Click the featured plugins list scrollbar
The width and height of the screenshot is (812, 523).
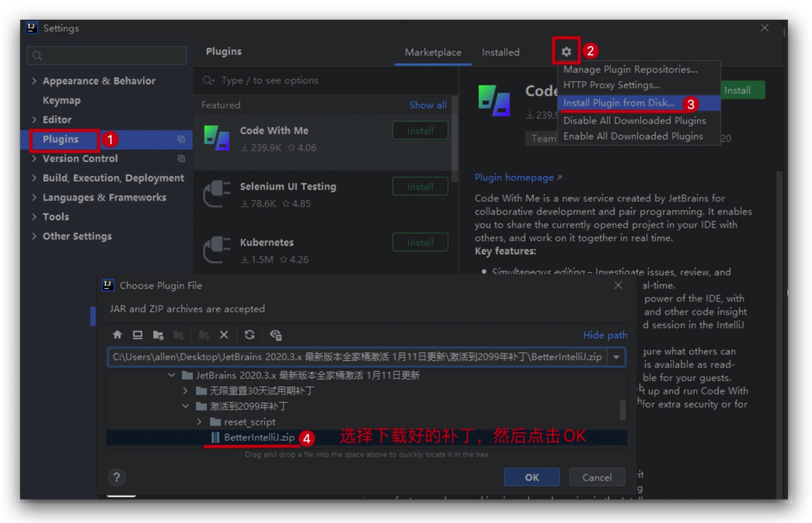[x=455, y=140]
